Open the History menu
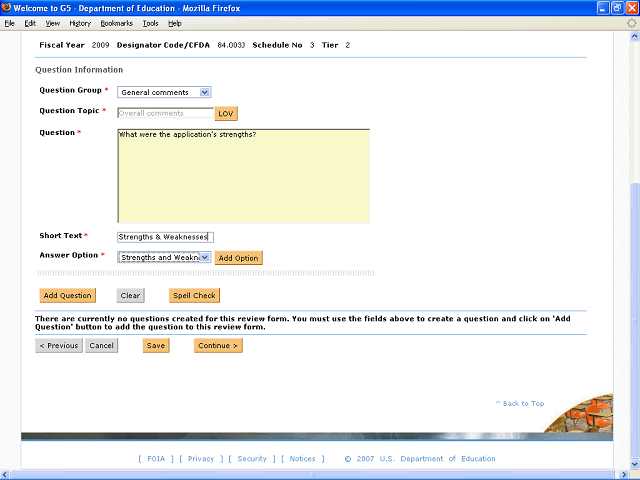This screenshot has width=640, height=480. coord(80,24)
